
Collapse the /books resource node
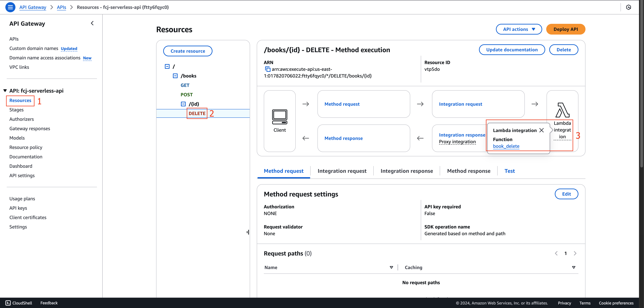point(175,76)
